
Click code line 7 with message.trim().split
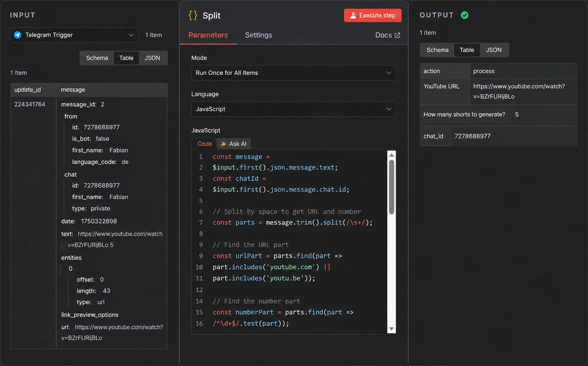(x=292, y=222)
